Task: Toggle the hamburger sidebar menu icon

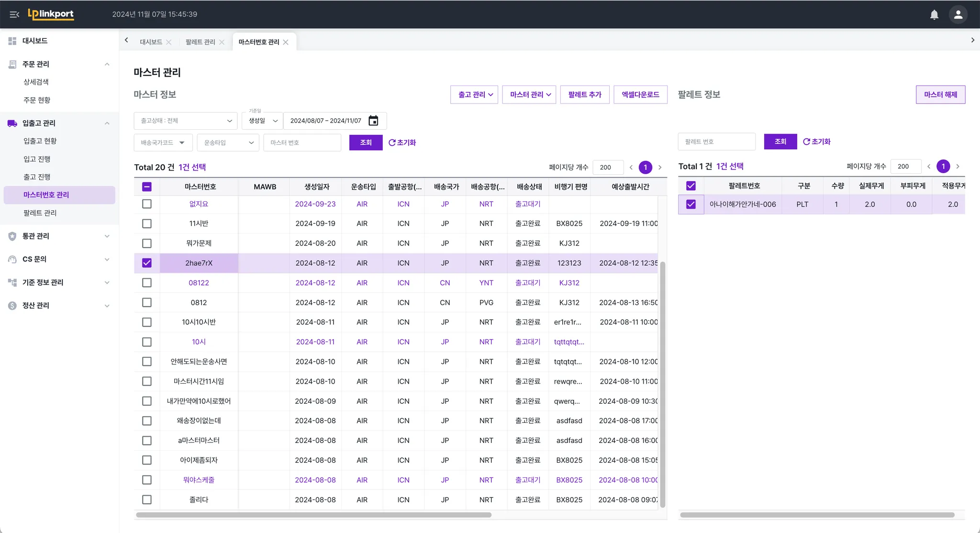Action: (x=14, y=14)
